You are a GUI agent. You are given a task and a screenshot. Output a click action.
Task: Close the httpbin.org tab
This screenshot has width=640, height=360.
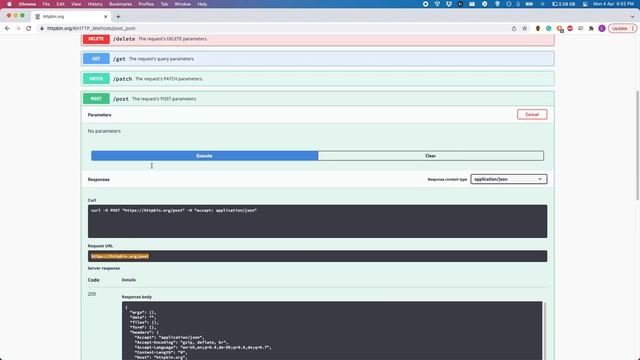(105, 17)
